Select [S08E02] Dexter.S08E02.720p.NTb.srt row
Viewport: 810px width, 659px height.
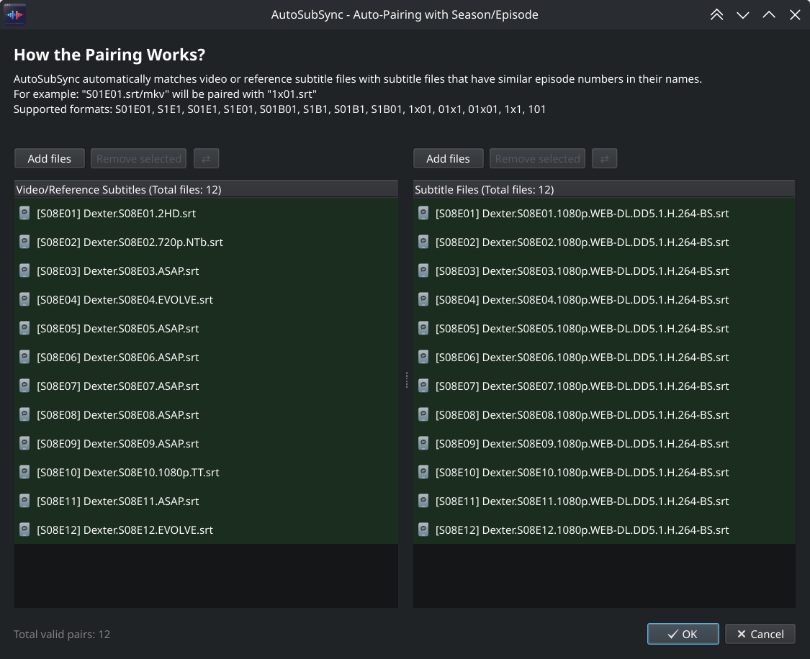pos(206,242)
